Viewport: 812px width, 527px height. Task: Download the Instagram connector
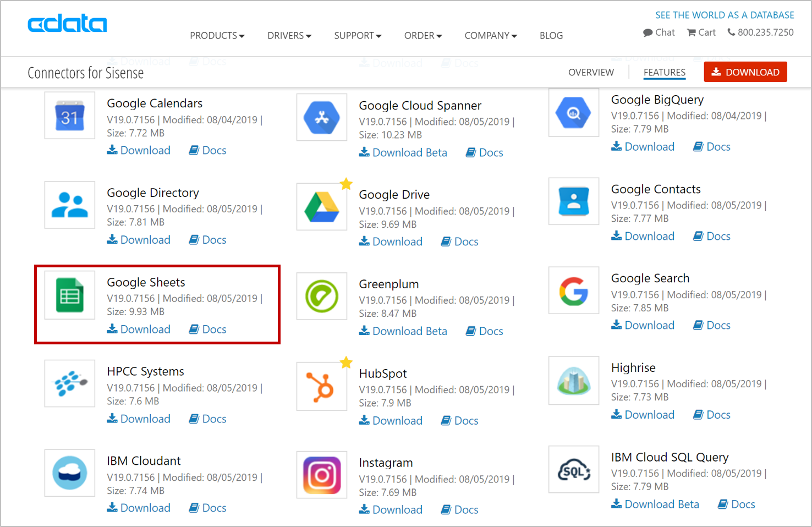391,509
